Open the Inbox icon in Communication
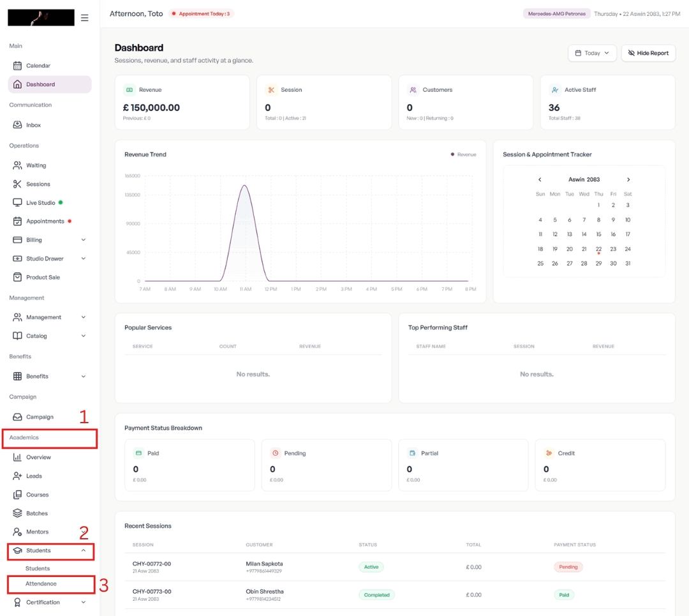689x616 pixels. click(x=17, y=125)
